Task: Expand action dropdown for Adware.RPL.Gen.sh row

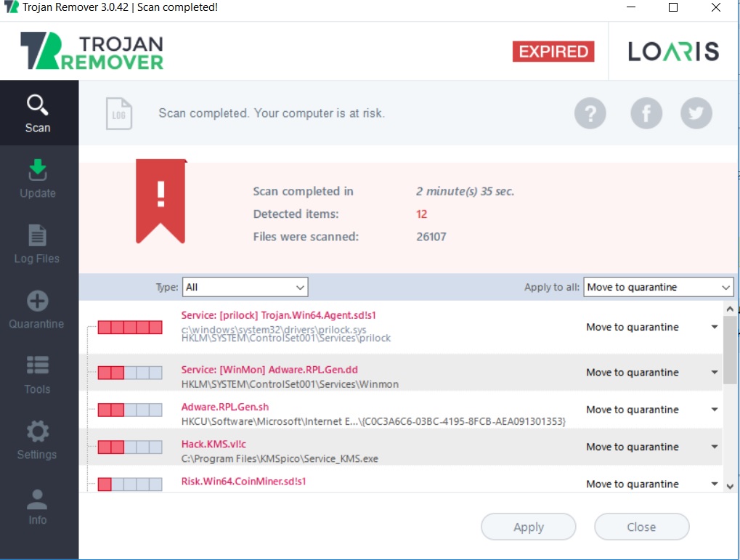Action: pyautogui.click(x=715, y=410)
